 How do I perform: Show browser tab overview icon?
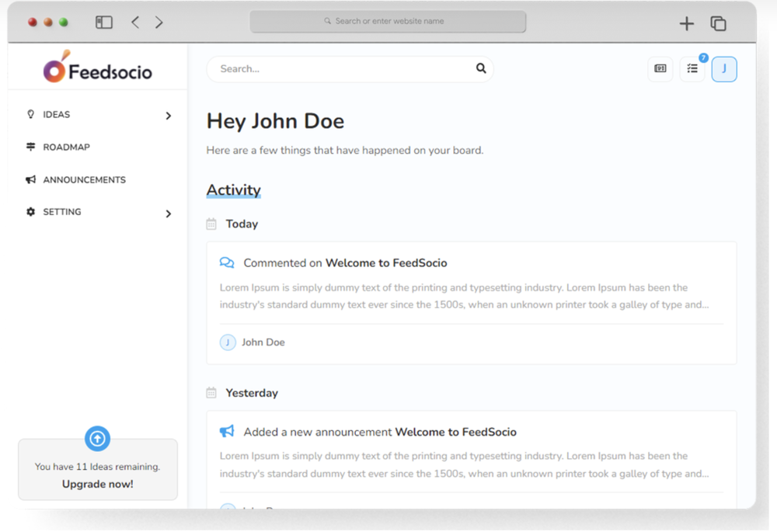(718, 23)
